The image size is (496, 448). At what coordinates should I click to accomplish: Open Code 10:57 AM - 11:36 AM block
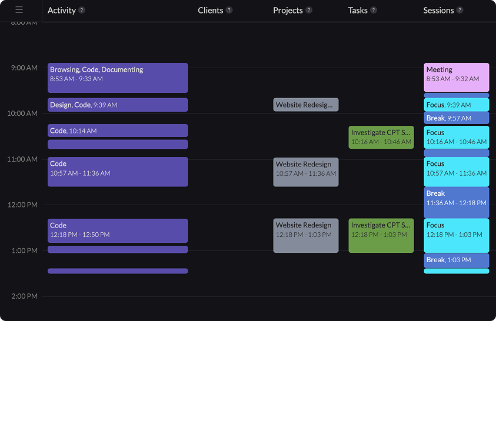point(118,172)
